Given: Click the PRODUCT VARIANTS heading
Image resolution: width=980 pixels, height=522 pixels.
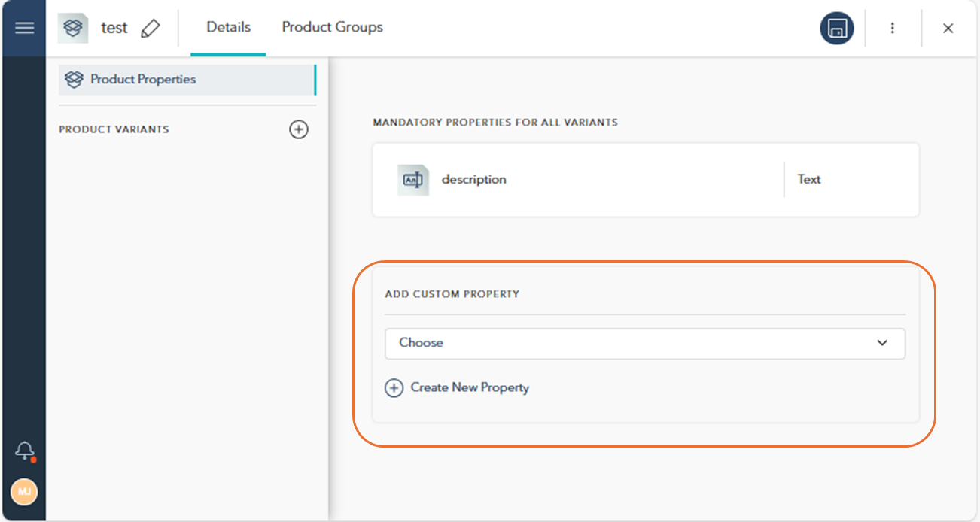Looking at the screenshot, I should point(114,129).
